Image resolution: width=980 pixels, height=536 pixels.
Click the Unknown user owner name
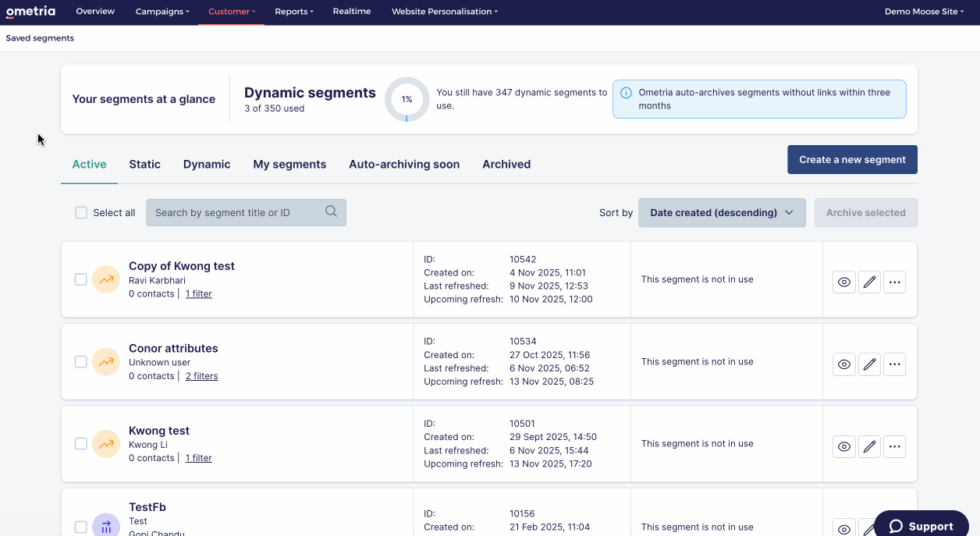160,362
